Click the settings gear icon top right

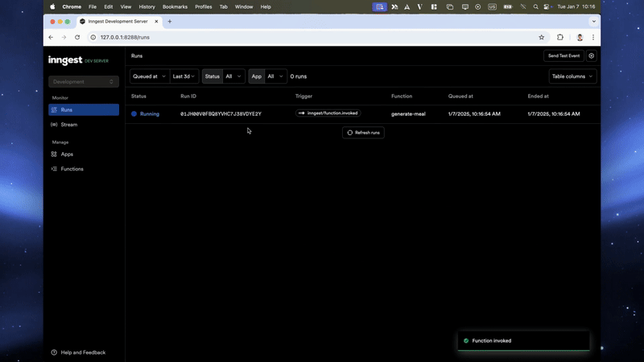tap(592, 56)
